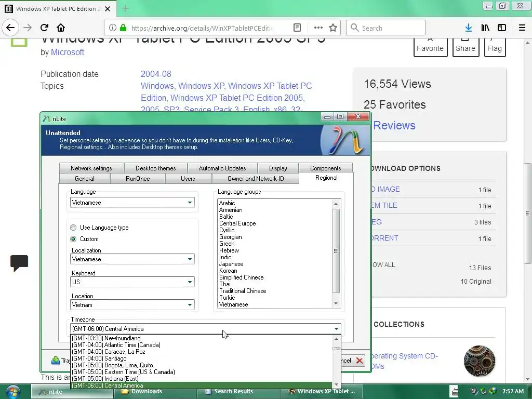Open the Firefox library icon
Image resolution: width=532 pixels, height=399 pixels.
pyautogui.click(x=485, y=28)
